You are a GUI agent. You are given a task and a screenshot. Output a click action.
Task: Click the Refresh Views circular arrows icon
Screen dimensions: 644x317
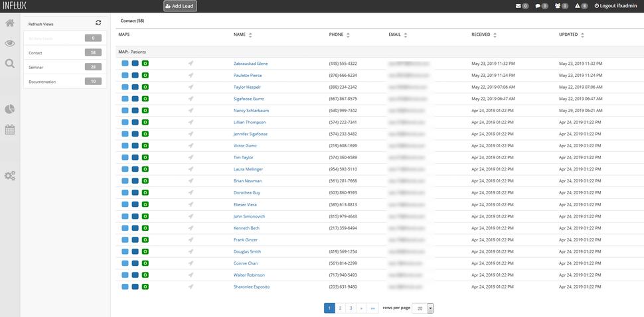(98, 23)
